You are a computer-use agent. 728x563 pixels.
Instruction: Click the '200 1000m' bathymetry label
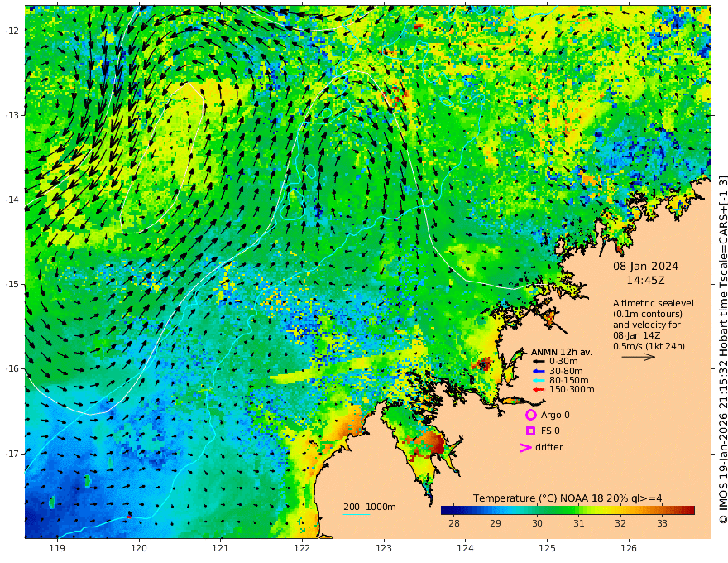[x=370, y=507]
